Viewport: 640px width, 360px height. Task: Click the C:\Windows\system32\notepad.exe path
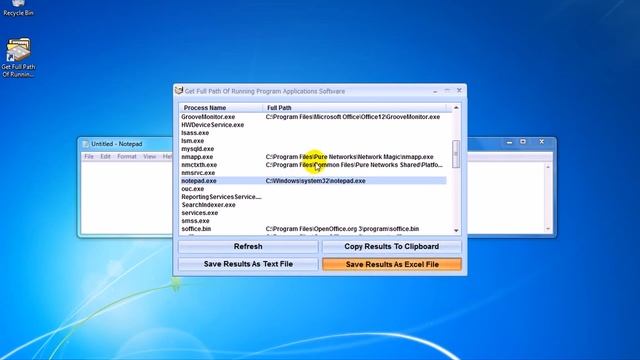pos(316,181)
